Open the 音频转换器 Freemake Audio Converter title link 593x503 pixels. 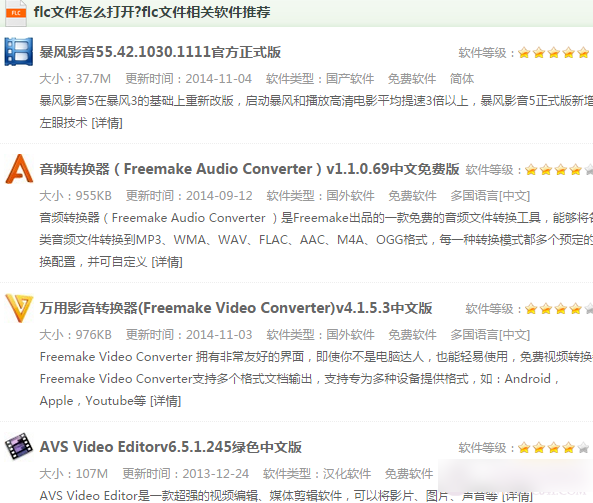coord(249,169)
